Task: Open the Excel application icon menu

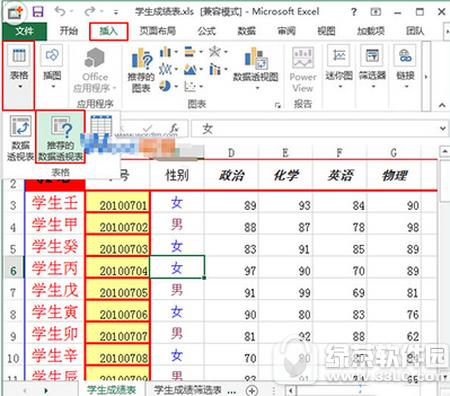Action: [15, 12]
